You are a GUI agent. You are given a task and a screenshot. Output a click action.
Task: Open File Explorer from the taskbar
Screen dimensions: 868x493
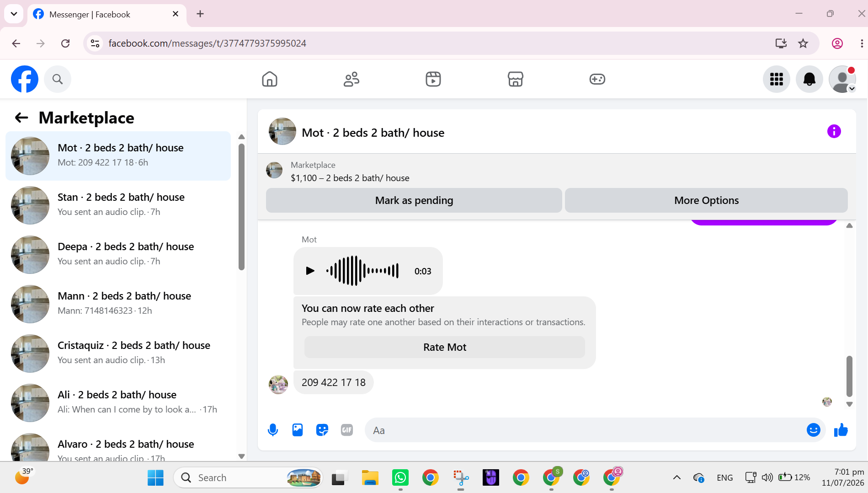click(x=370, y=478)
